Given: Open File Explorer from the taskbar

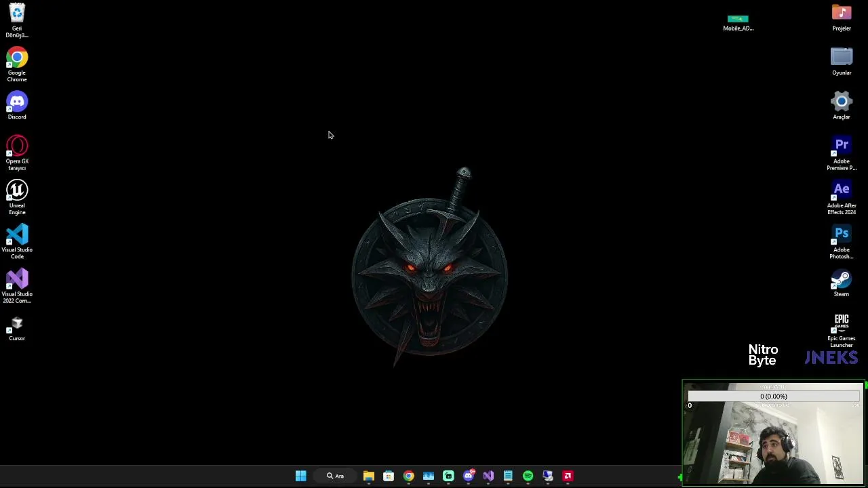Looking at the screenshot, I should click(x=368, y=476).
